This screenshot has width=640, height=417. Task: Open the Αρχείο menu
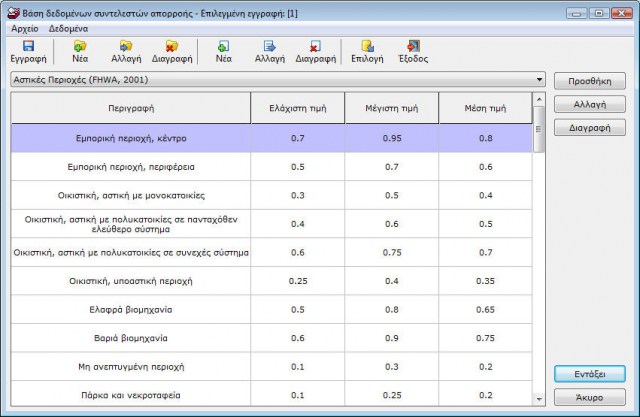pyautogui.click(x=23, y=29)
